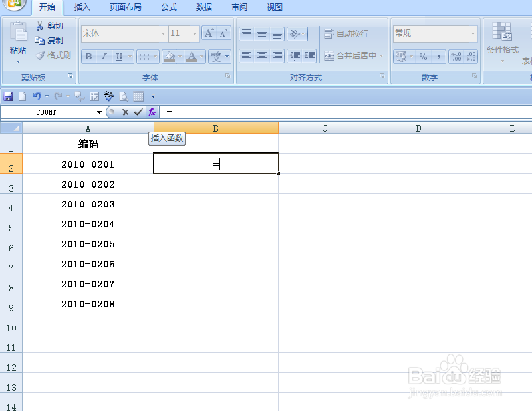This screenshot has width=532, height=411.
Task: Decrease decimal places
Action: pyautogui.click(x=471, y=57)
